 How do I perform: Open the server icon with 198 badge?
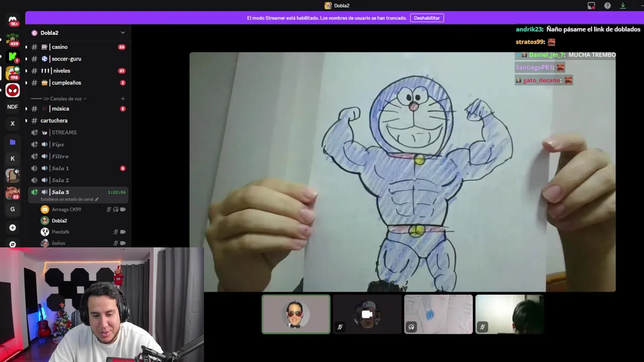(x=13, y=73)
